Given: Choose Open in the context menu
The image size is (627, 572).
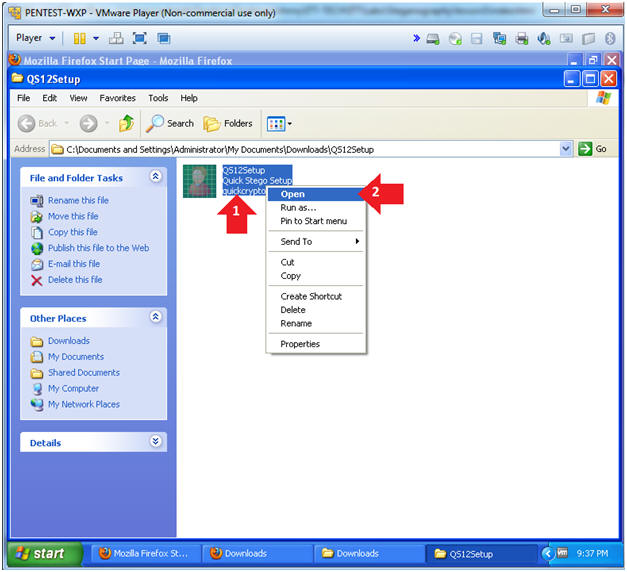Looking at the screenshot, I should (316, 194).
